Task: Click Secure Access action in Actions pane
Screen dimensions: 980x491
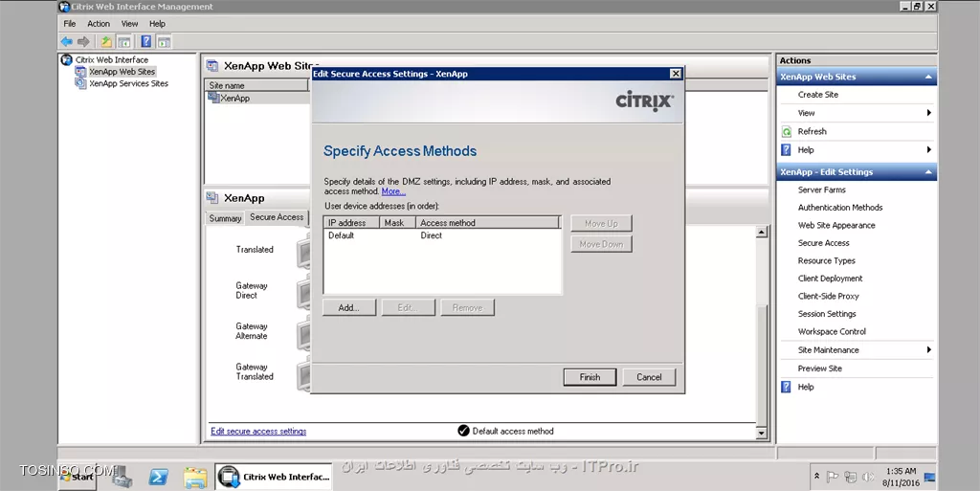Action: click(823, 243)
